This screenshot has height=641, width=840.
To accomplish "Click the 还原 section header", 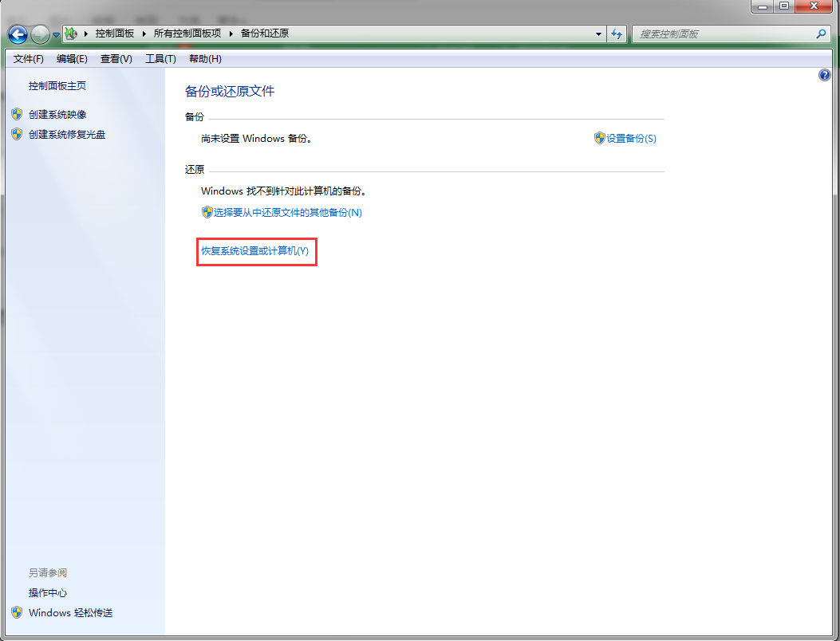I will pyautogui.click(x=195, y=169).
